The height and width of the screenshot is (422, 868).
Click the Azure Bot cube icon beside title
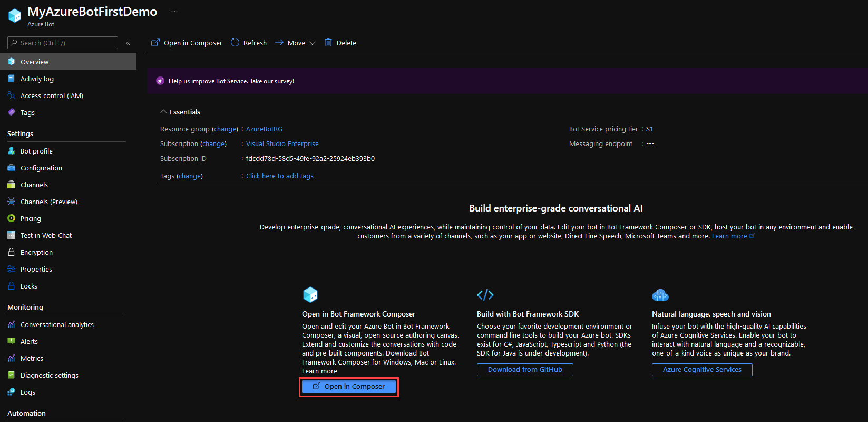15,15
